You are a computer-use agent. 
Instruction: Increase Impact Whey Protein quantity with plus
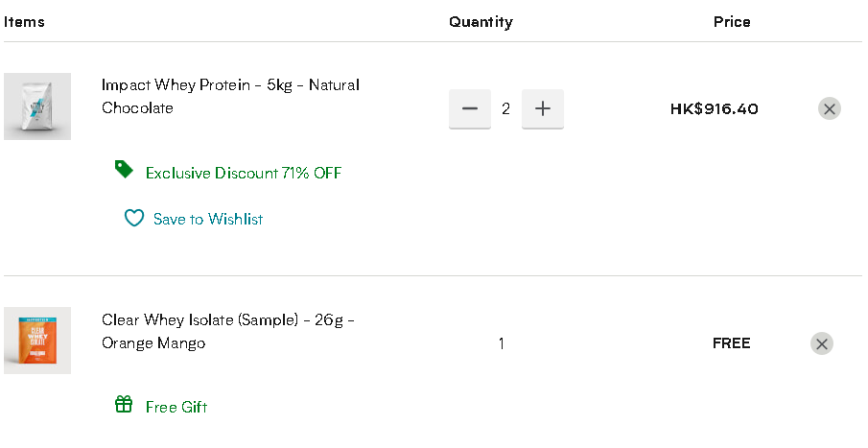(543, 108)
